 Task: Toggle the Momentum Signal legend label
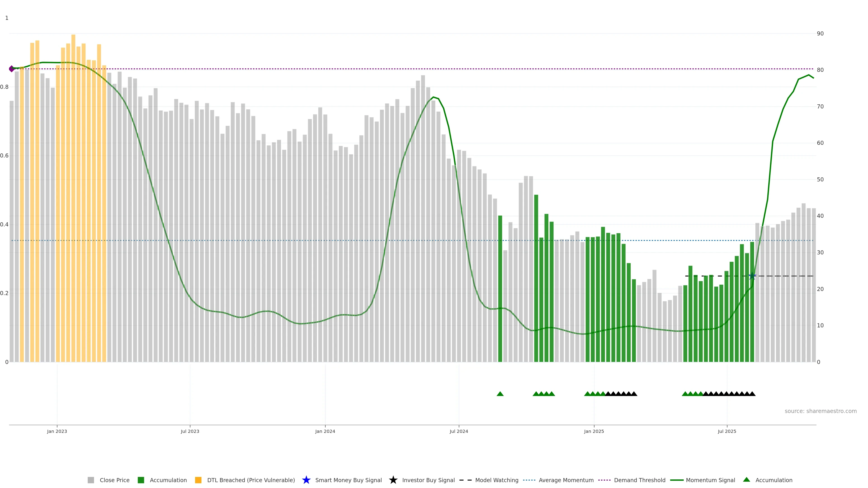tap(710, 480)
